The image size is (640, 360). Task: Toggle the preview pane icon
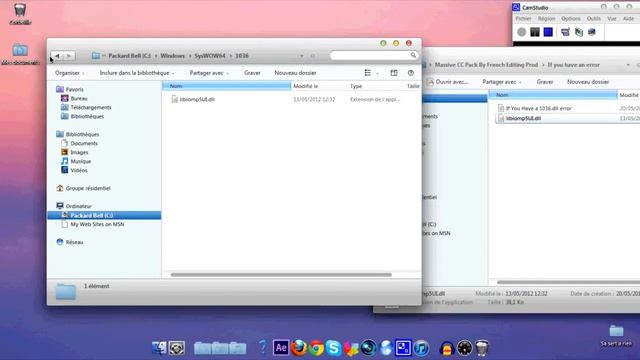pos(394,73)
